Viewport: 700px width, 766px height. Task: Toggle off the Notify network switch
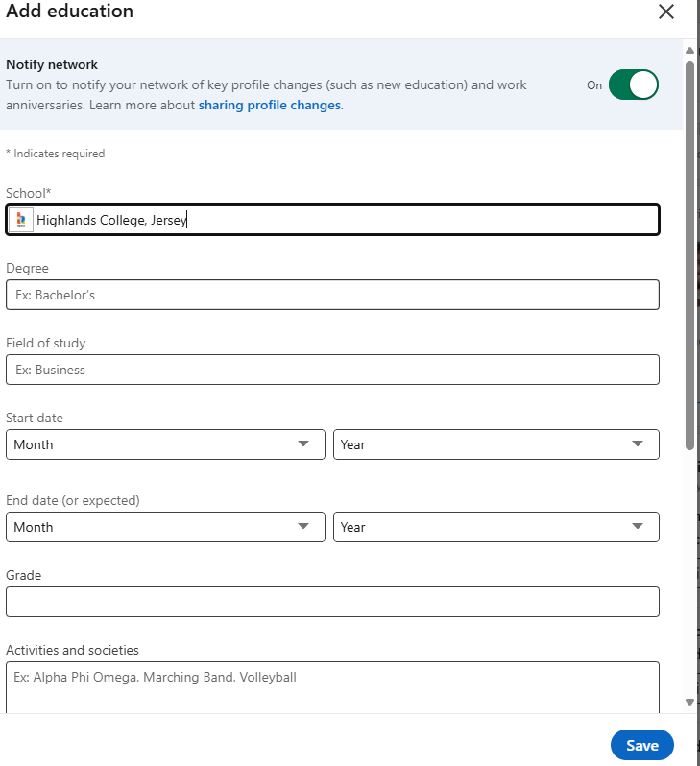tap(633, 84)
